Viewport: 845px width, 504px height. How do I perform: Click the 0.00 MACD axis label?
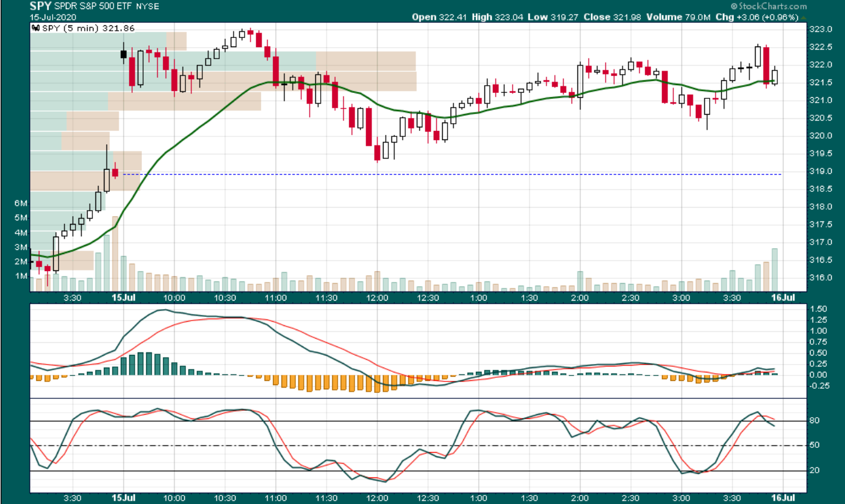click(818, 375)
